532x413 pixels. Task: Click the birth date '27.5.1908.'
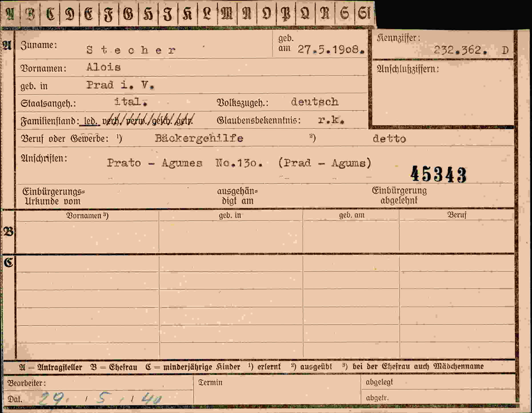[x=331, y=50]
